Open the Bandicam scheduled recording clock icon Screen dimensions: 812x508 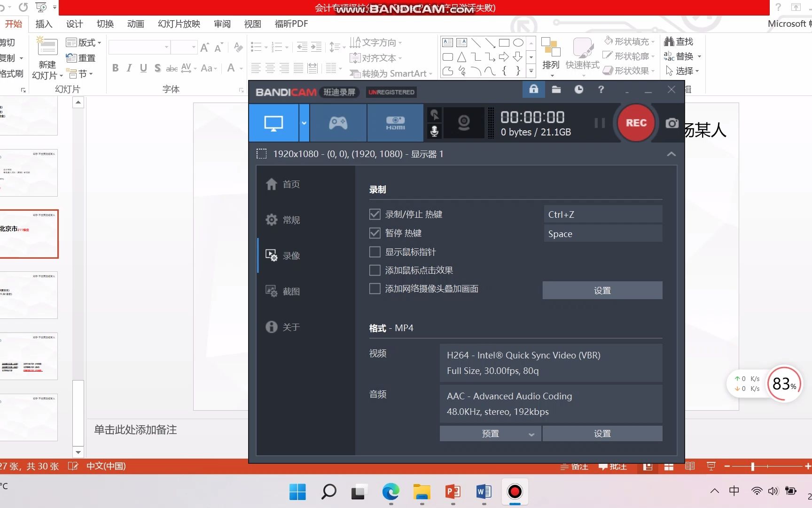pos(578,89)
